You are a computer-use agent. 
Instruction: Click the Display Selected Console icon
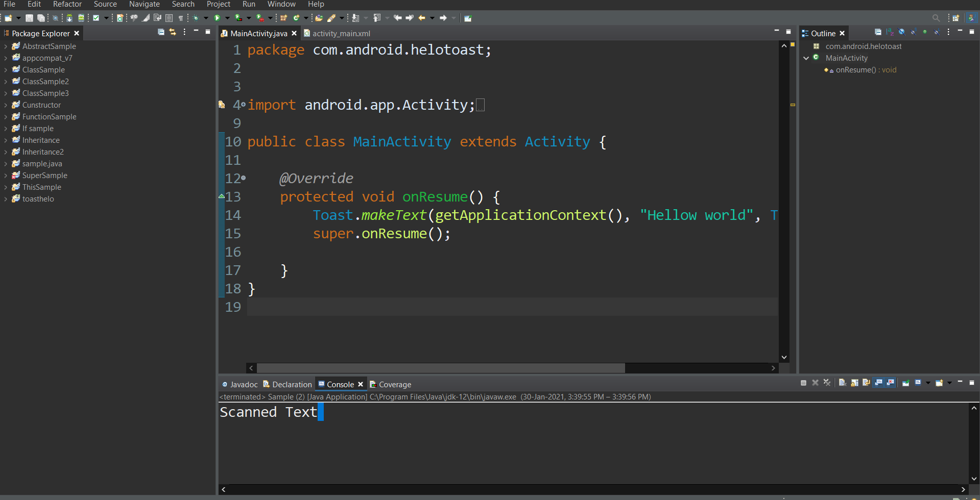tap(918, 383)
